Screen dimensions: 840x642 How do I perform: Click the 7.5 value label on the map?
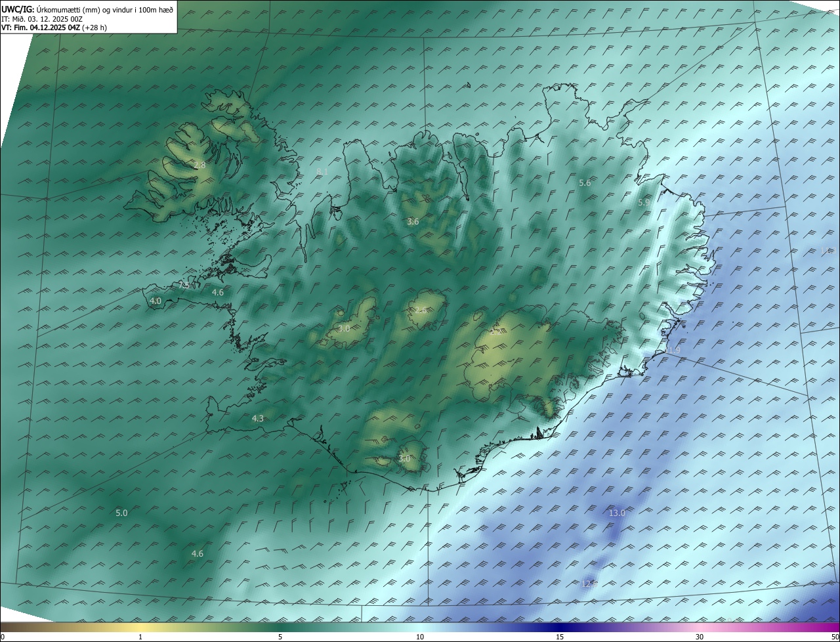(184, 286)
